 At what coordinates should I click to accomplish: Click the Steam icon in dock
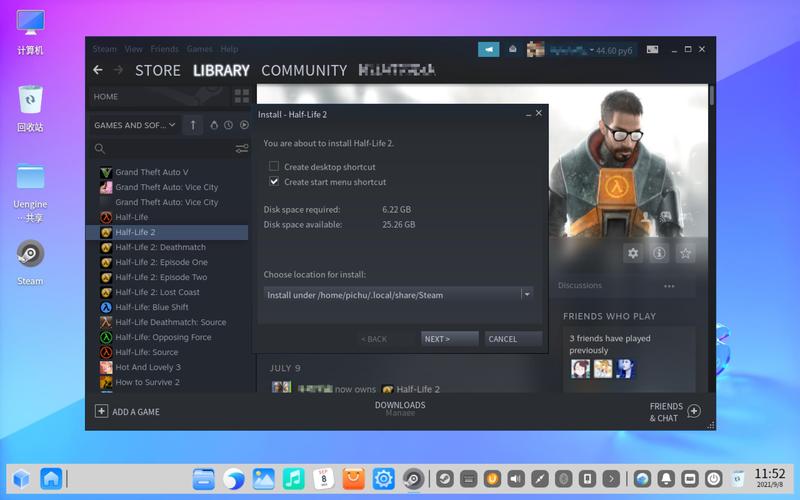(413, 479)
